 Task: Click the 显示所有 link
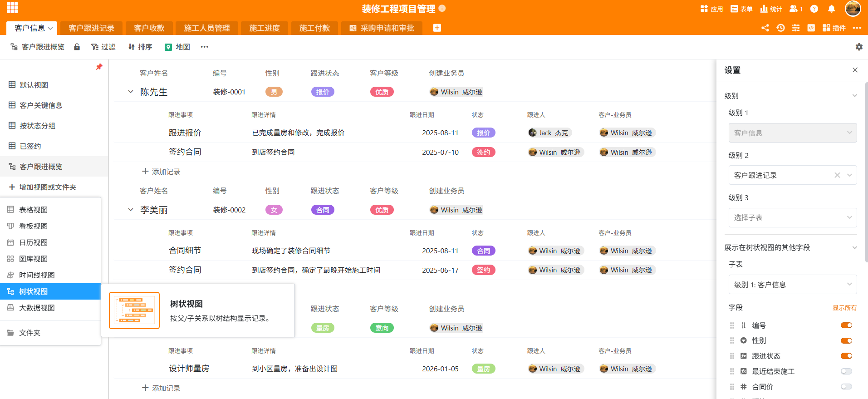(x=844, y=308)
